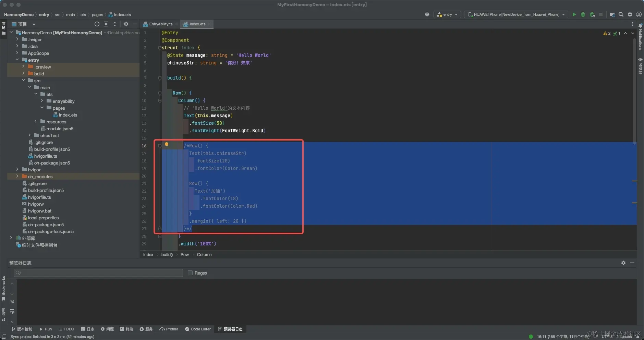Jump to the next highlighted problem arrow
Viewport: 644px width, 340px height.
point(633,33)
